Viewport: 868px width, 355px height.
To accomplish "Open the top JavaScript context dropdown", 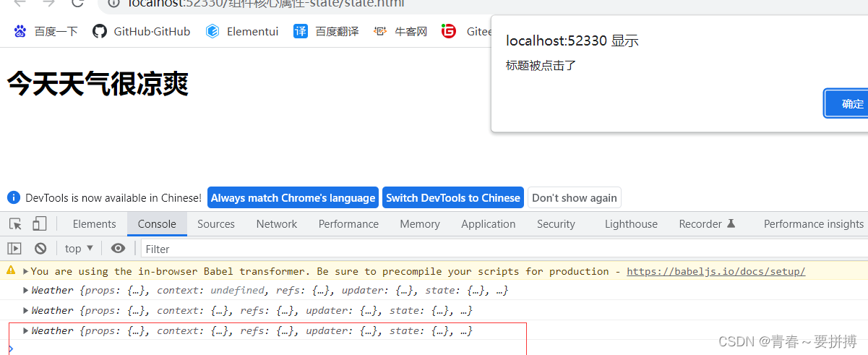I will pos(79,249).
